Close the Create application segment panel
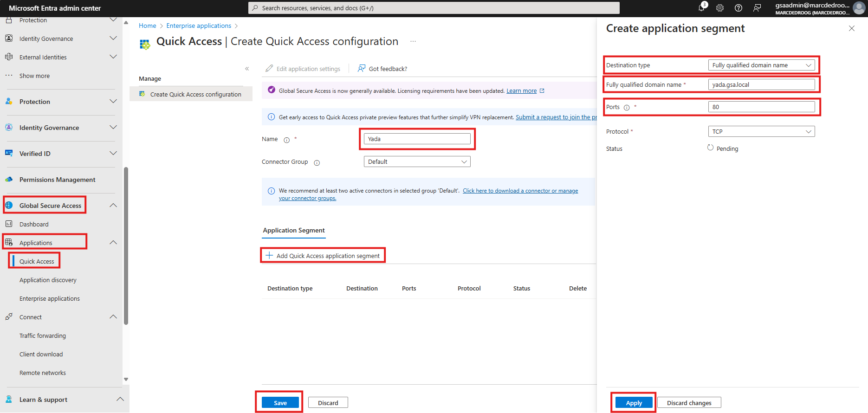 click(x=852, y=28)
